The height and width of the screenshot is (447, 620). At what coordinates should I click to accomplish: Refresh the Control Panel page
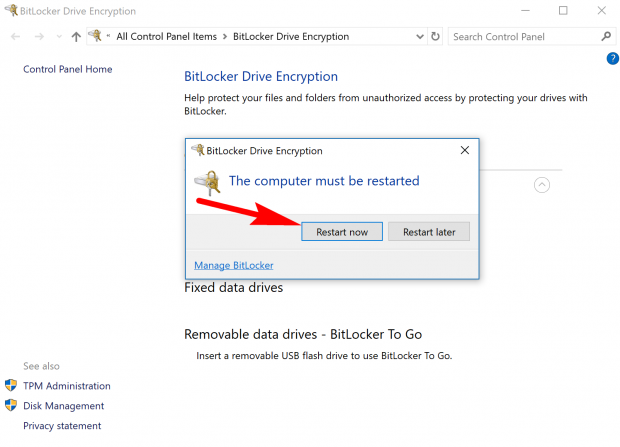[x=434, y=36]
